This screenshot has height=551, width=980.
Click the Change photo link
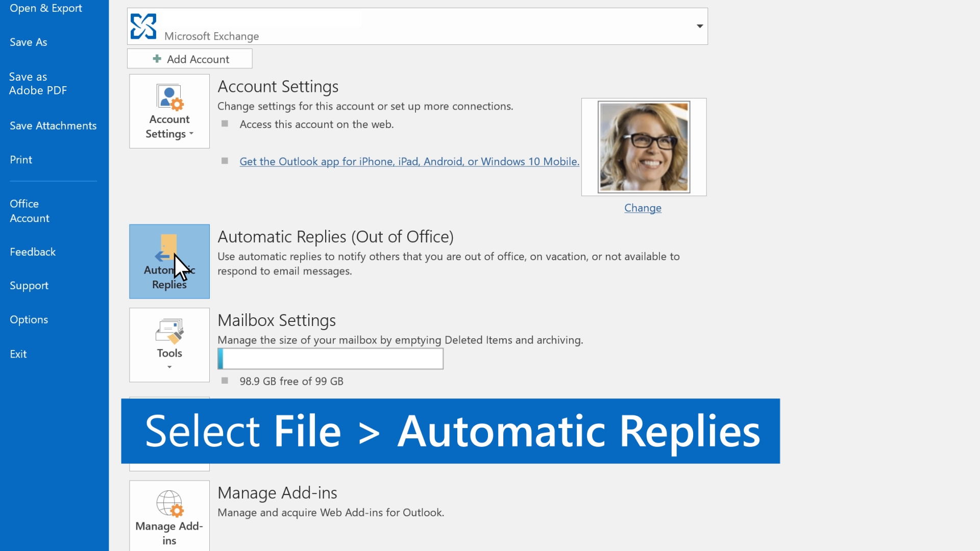(643, 208)
